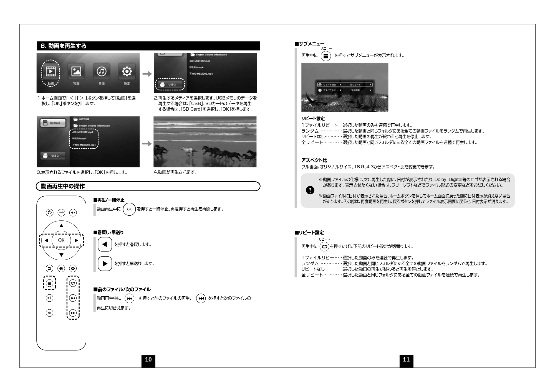The height and width of the screenshot is (392, 555).
Task: Click the boxed rewind left-triangle icon
Action: (105, 244)
